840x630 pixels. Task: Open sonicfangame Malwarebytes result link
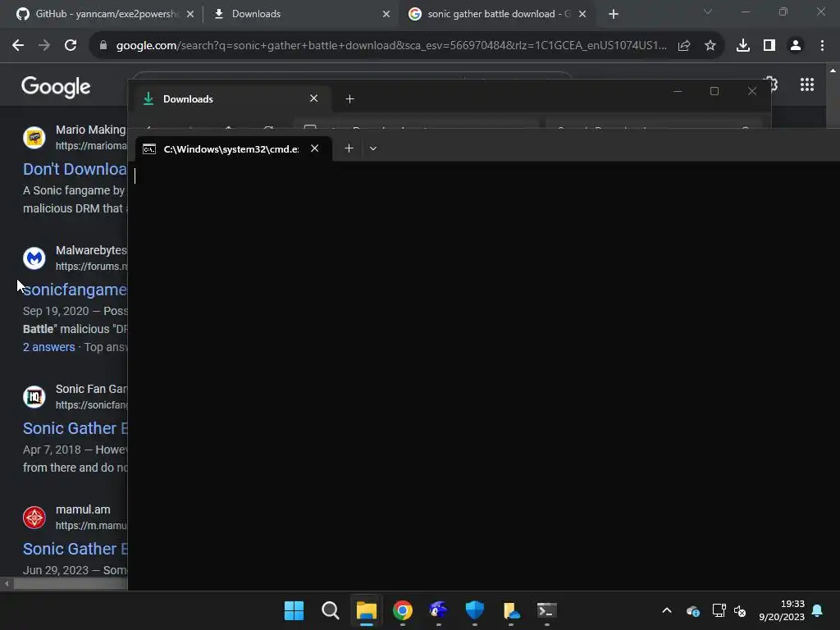[x=75, y=290]
